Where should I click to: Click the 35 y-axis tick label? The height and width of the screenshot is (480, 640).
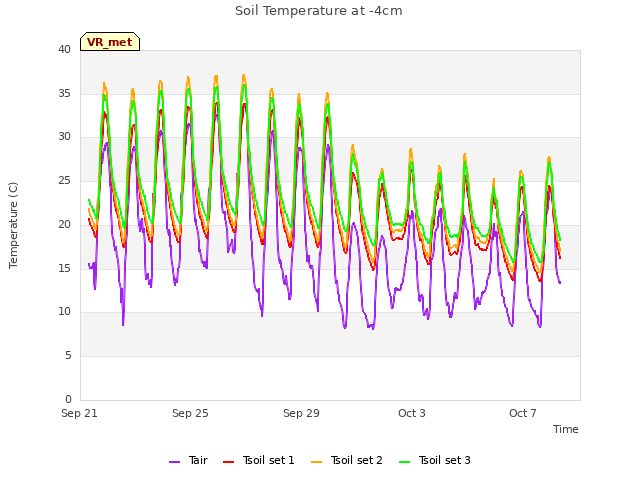coord(64,93)
